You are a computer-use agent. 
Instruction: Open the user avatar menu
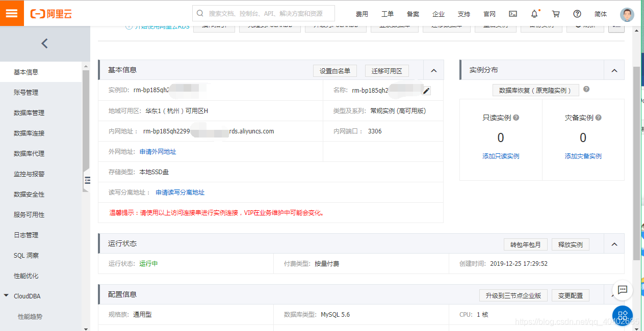click(627, 14)
